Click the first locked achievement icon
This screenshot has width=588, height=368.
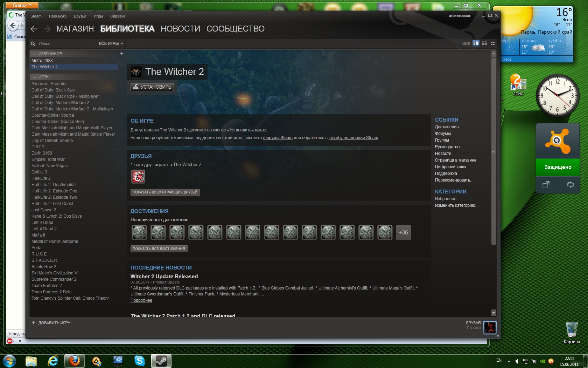pos(139,232)
